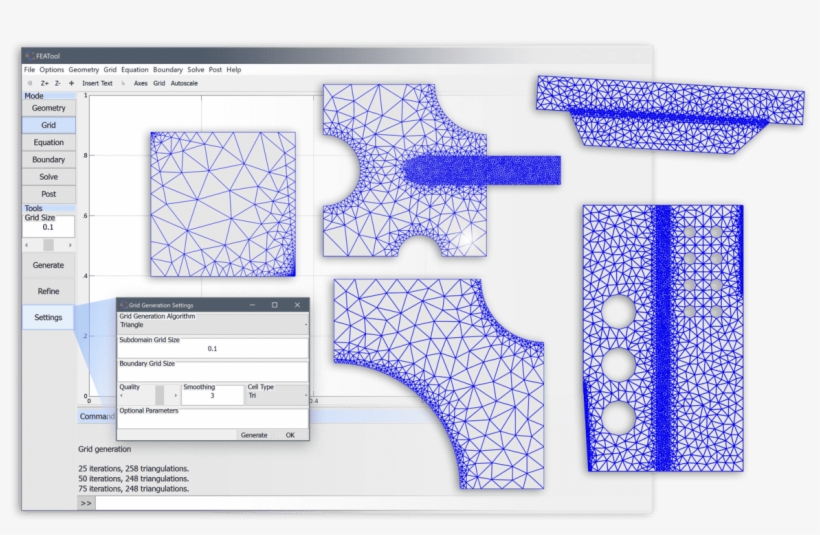Click the Quality slider right arrow
This screenshot has height=535, width=820.
[175, 396]
